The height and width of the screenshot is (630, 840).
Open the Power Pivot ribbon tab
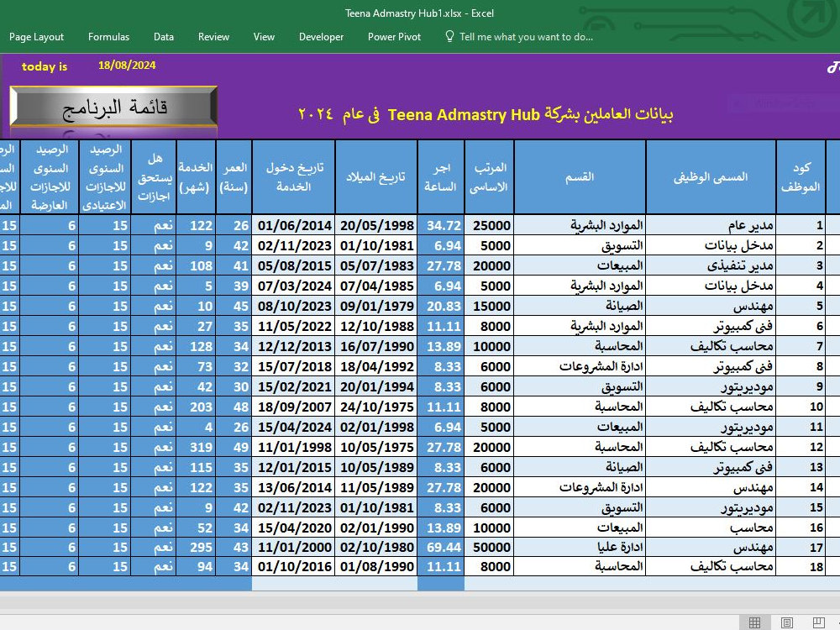click(x=394, y=37)
